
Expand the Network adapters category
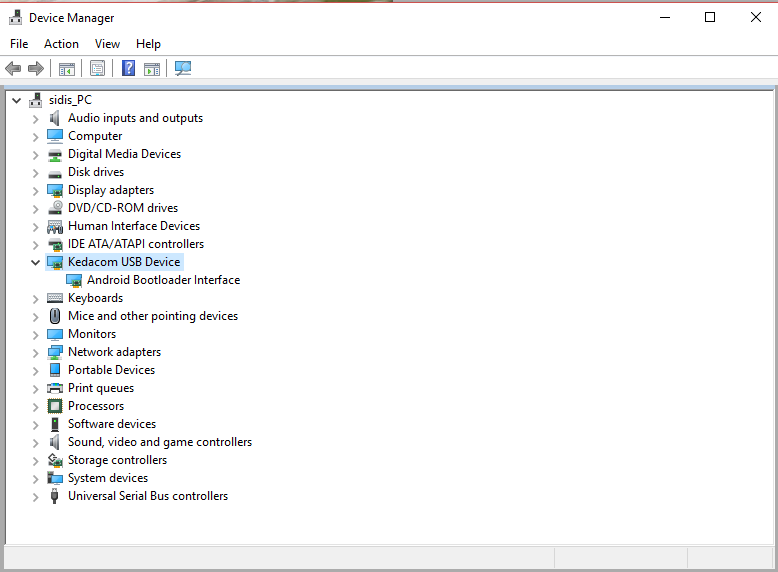click(x=36, y=352)
